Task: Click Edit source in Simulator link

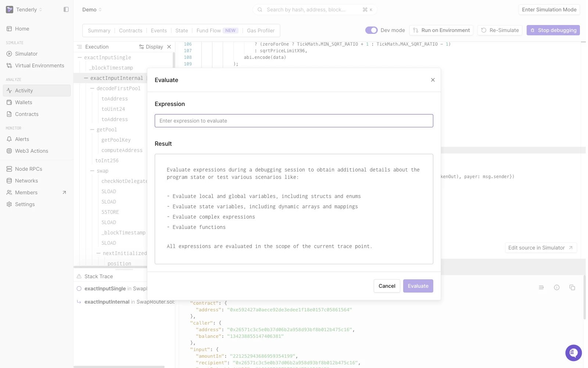Action: coord(541,248)
